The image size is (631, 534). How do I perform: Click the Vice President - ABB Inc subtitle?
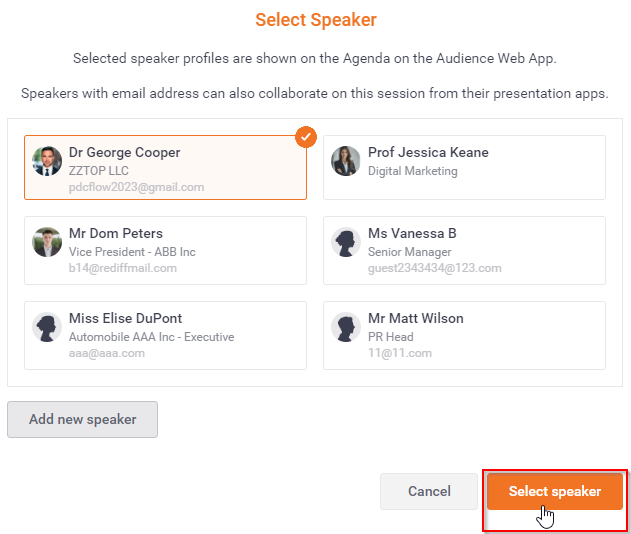coord(132,252)
